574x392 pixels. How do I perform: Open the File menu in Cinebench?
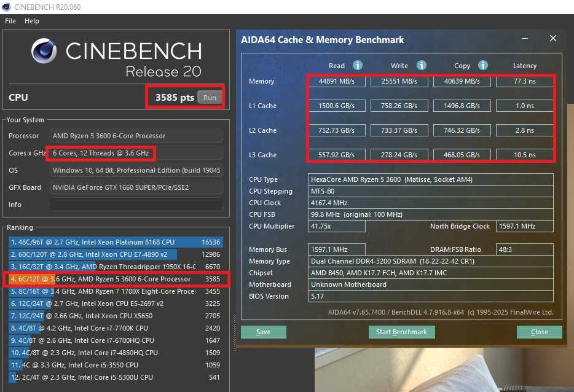pos(10,21)
